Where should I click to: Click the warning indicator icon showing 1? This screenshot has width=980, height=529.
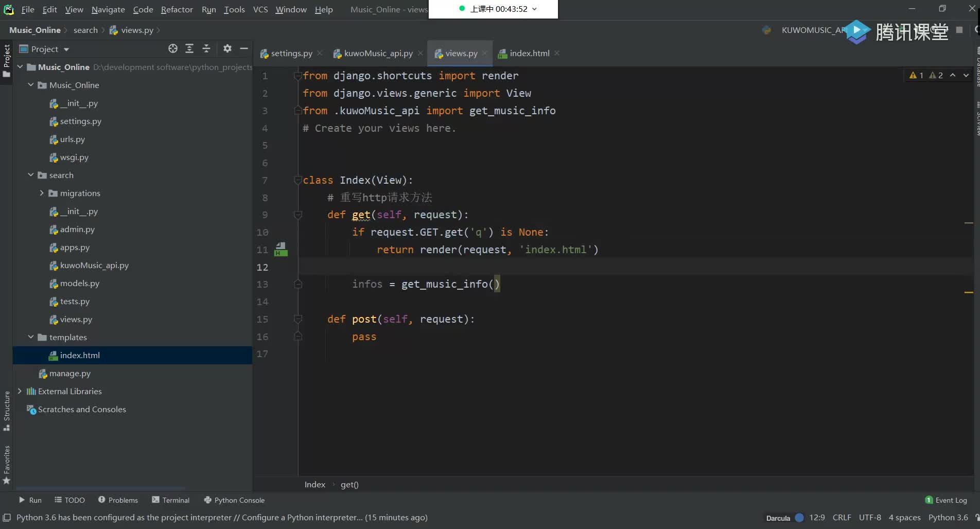(x=916, y=75)
